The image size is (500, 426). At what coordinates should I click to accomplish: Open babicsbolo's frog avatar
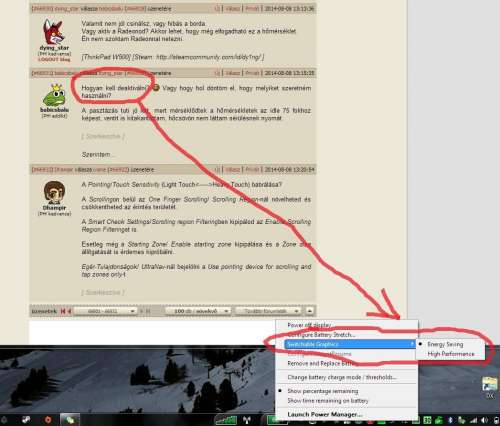[54, 95]
